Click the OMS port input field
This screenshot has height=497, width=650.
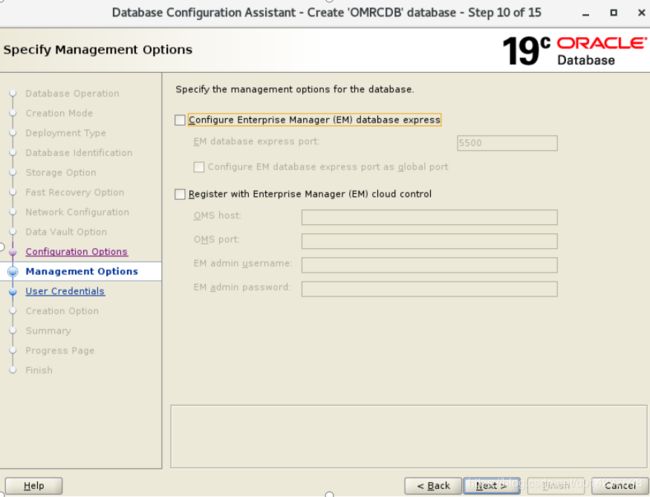click(x=429, y=241)
